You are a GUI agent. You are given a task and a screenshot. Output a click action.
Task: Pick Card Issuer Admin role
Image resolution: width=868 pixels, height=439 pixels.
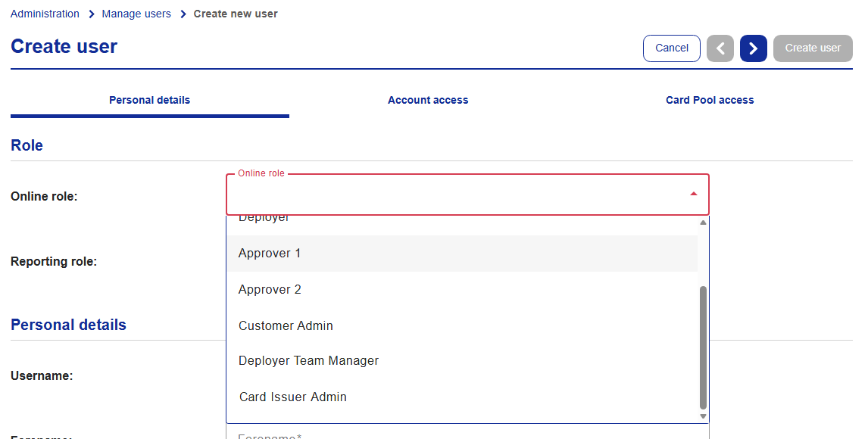click(462, 397)
